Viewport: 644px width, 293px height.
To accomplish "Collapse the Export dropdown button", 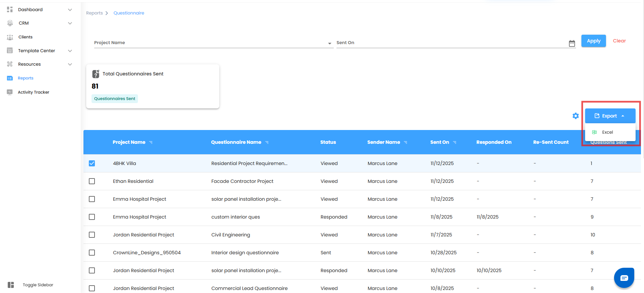I will (x=610, y=116).
